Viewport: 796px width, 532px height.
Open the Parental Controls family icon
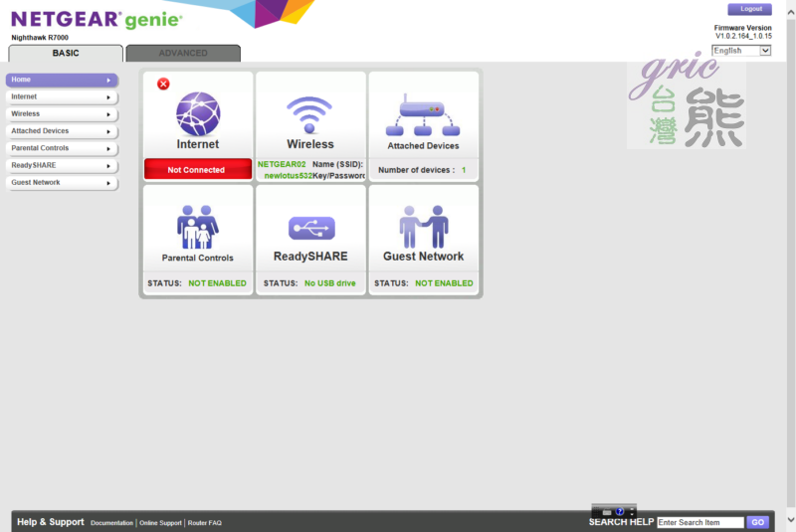coord(197,227)
